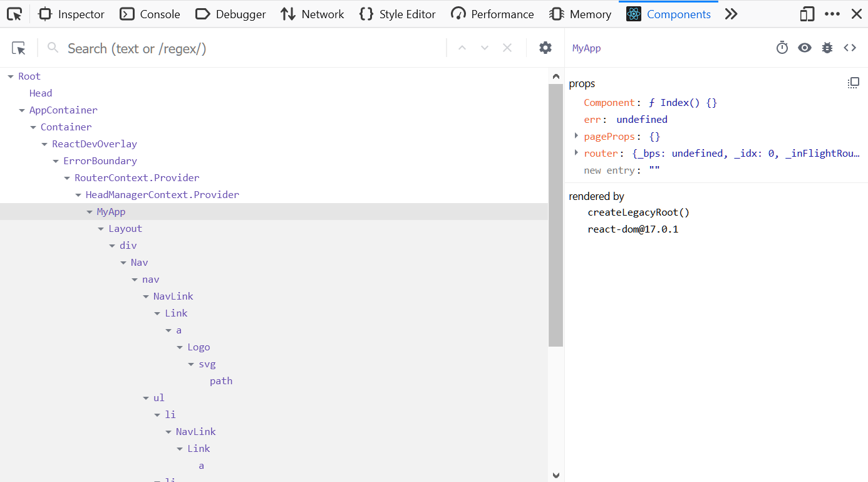The width and height of the screenshot is (868, 482).
Task: Open the React Components settings gear
Action: coord(545,48)
